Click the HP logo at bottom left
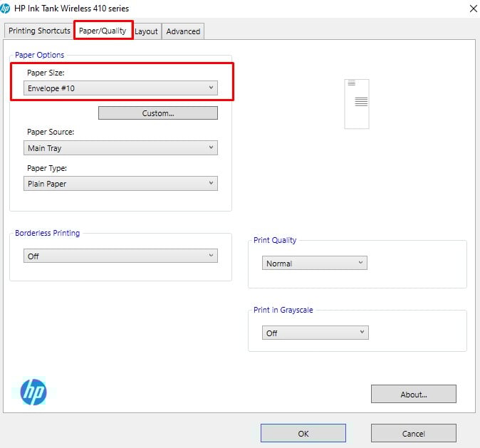480x448 pixels. click(x=33, y=392)
